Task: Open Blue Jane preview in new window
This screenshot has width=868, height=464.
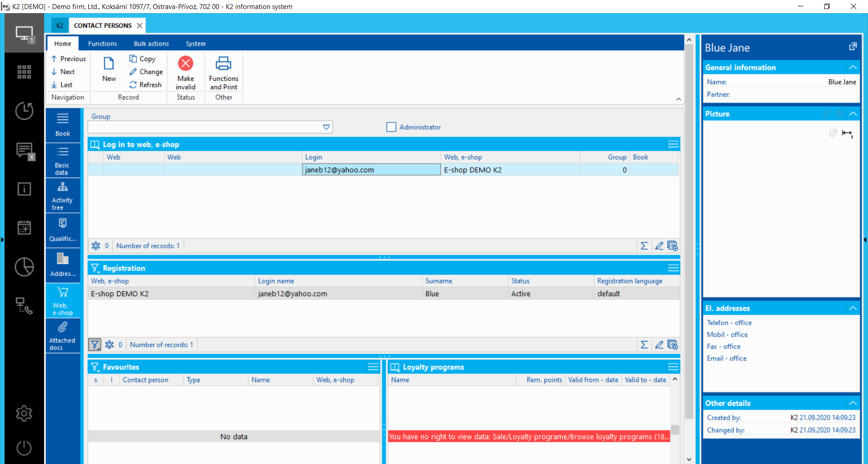Action: [853, 47]
